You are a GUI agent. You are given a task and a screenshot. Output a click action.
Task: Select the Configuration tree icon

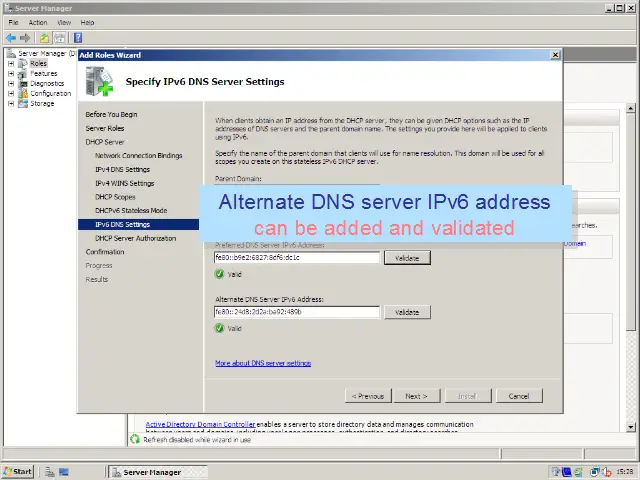pyautogui.click(x=23, y=93)
